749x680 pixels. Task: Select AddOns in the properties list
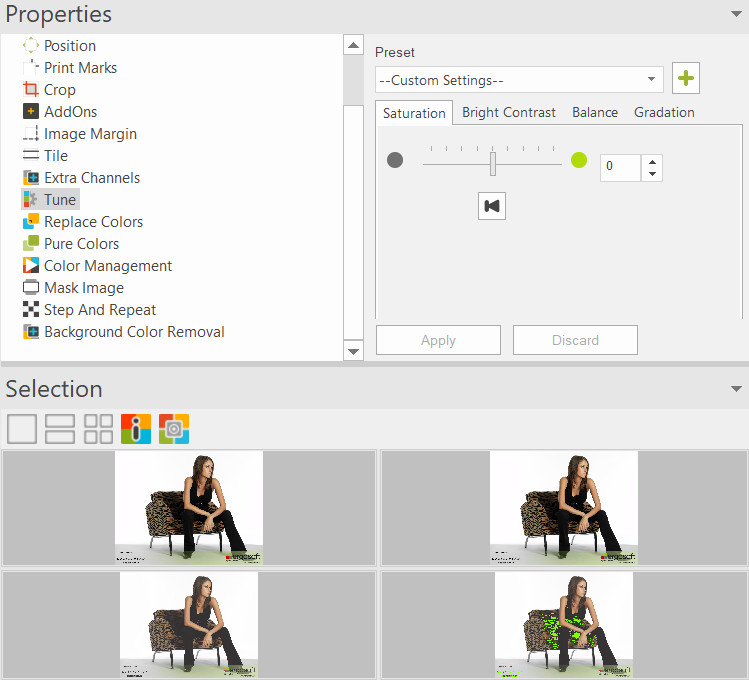coord(71,111)
